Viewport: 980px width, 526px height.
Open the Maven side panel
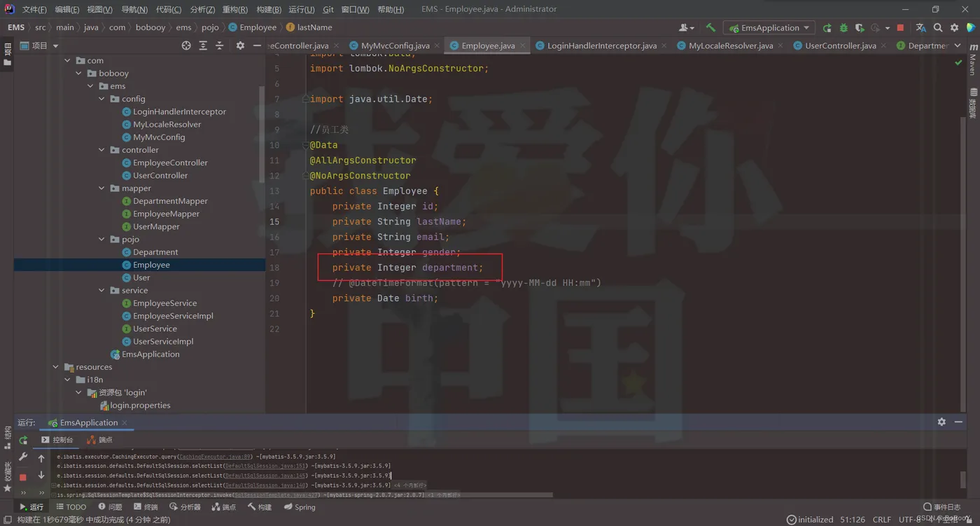[x=973, y=60]
